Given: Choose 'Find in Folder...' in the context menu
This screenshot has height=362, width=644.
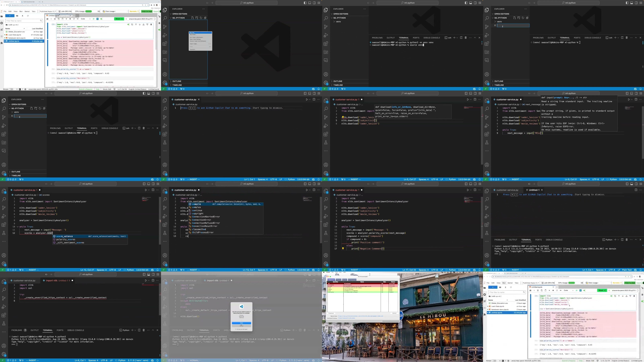Looking at the screenshot, I should pyautogui.click(x=200, y=44).
